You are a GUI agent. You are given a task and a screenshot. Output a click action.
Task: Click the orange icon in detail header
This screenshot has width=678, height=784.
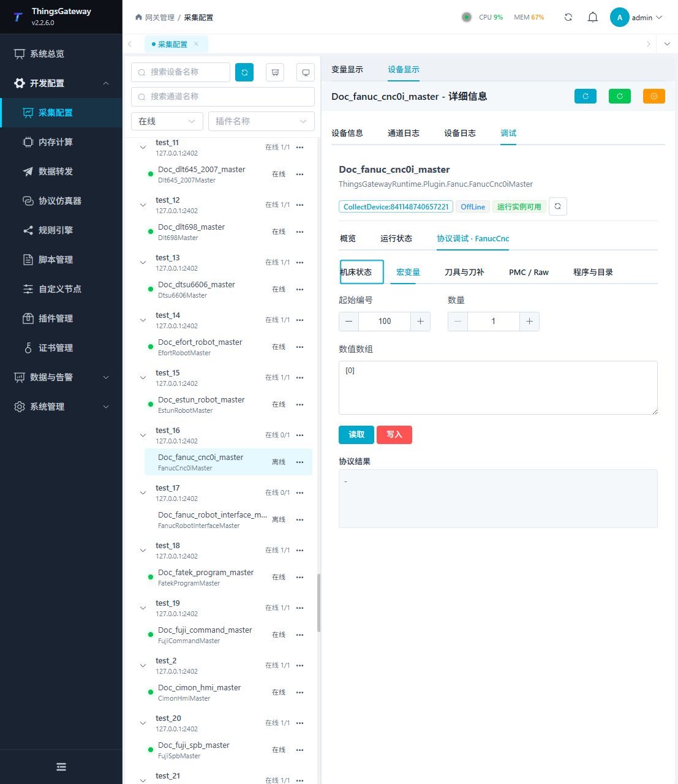pyautogui.click(x=654, y=96)
